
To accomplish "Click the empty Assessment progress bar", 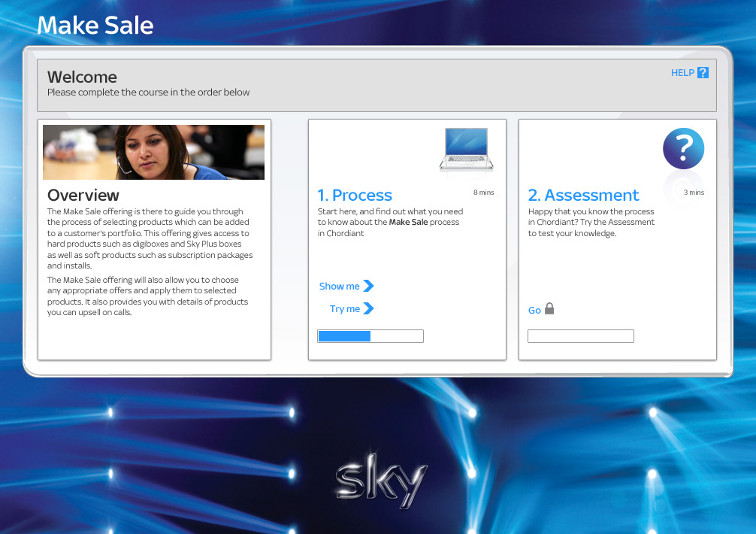I will (x=580, y=335).
